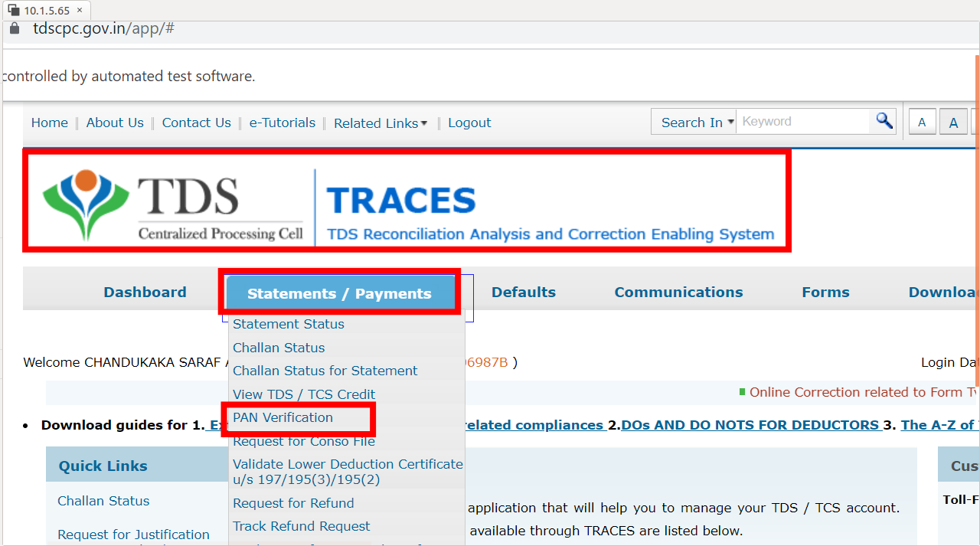Click the search magnifier icon

point(884,121)
